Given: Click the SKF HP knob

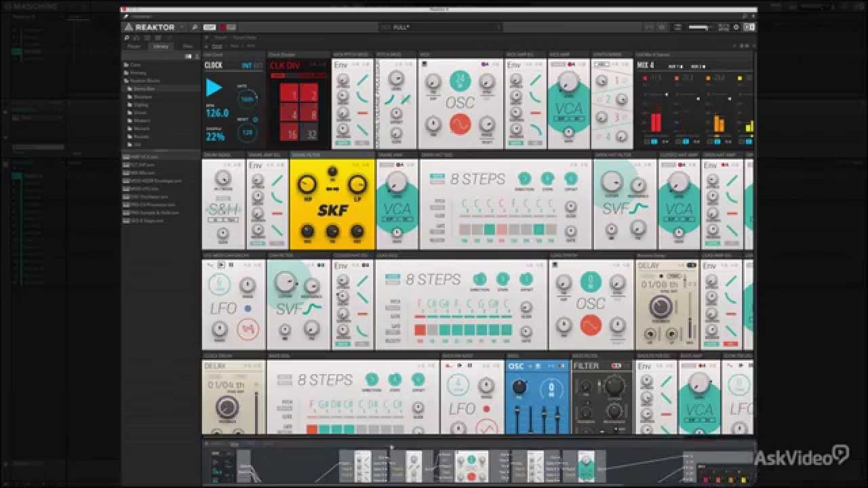Looking at the screenshot, I should pyautogui.click(x=308, y=184).
